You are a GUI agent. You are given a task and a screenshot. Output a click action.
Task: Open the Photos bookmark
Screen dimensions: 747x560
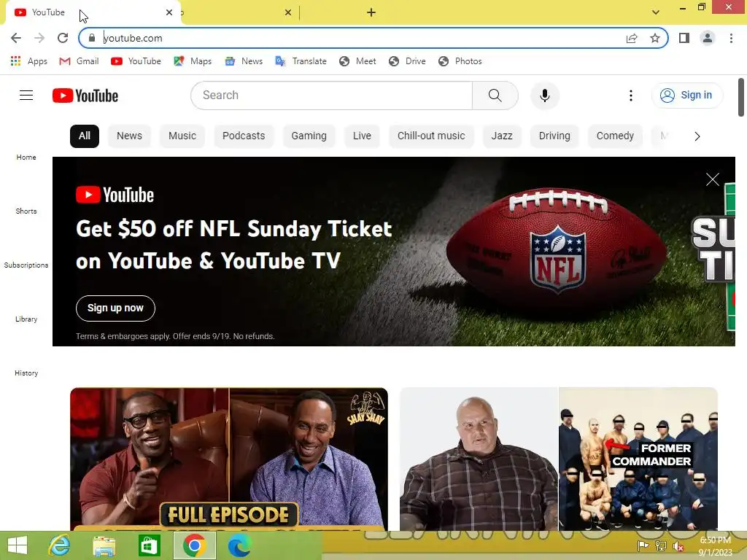coord(460,61)
